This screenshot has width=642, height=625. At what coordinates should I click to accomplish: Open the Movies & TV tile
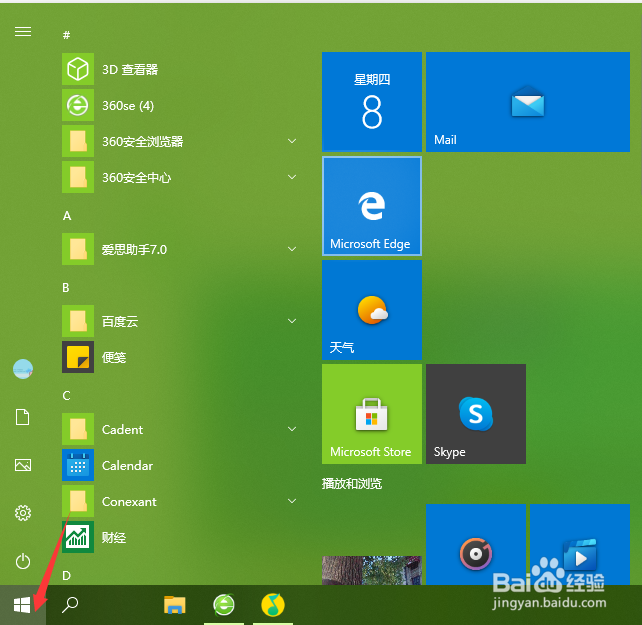click(580, 545)
